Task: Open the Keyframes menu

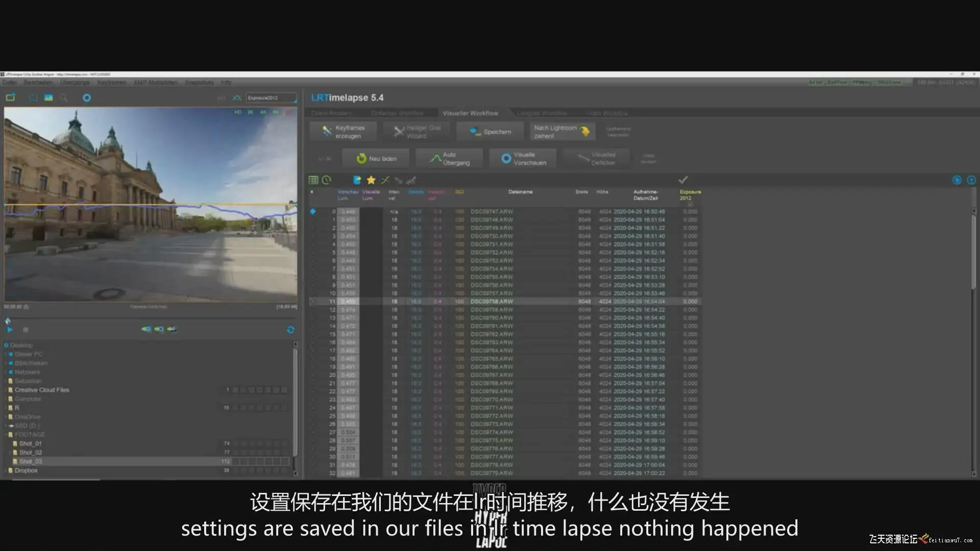Action: (x=111, y=82)
